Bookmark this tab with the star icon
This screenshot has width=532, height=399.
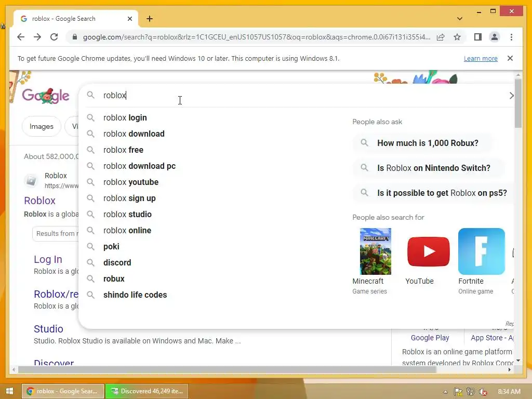point(457,37)
